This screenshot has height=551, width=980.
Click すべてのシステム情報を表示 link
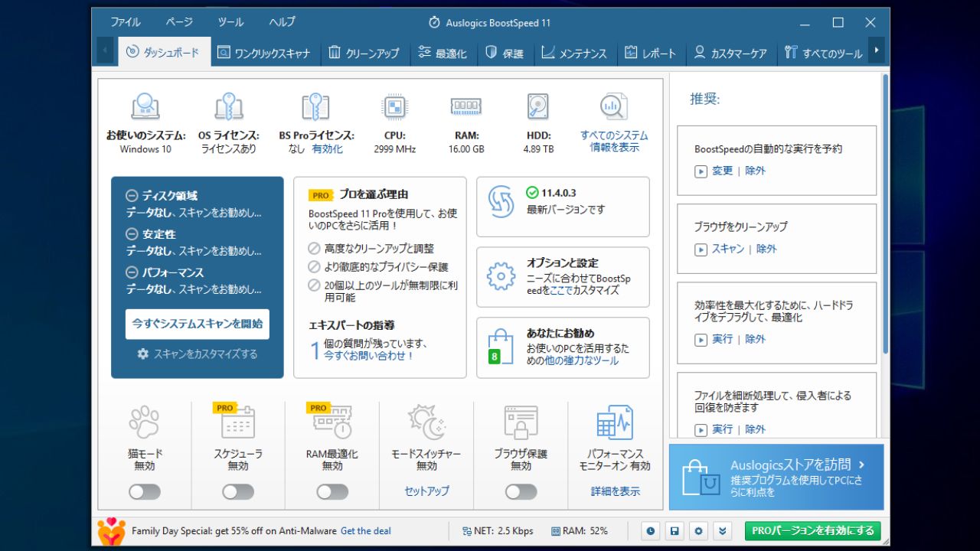614,142
